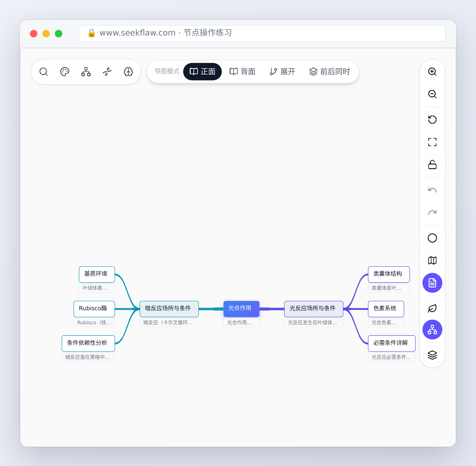Click the note 类囊体是叶…
476x466 pixels.
point(389,288)
